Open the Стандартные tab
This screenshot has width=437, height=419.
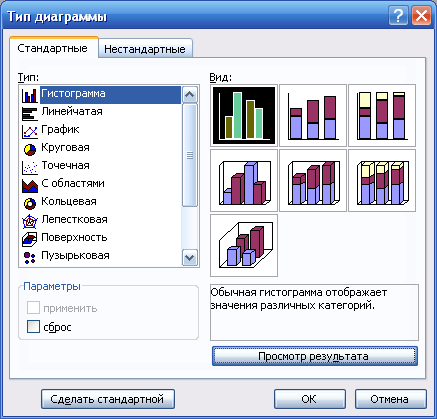(53, 48)
